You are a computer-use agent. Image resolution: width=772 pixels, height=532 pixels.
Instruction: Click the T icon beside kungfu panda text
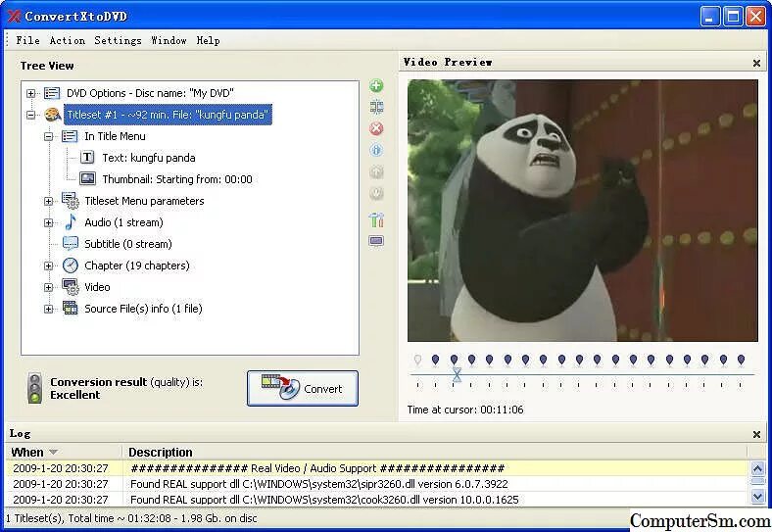(87, 158)
